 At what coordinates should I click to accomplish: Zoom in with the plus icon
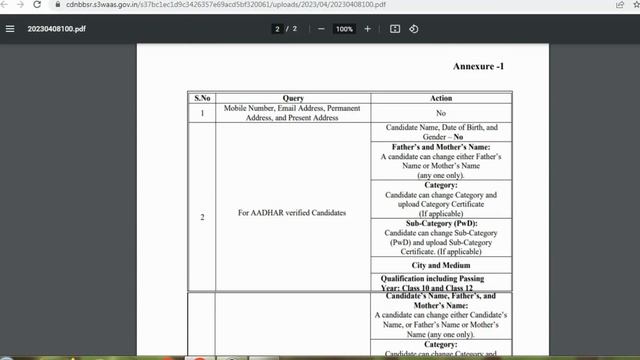tap(367, 29)
